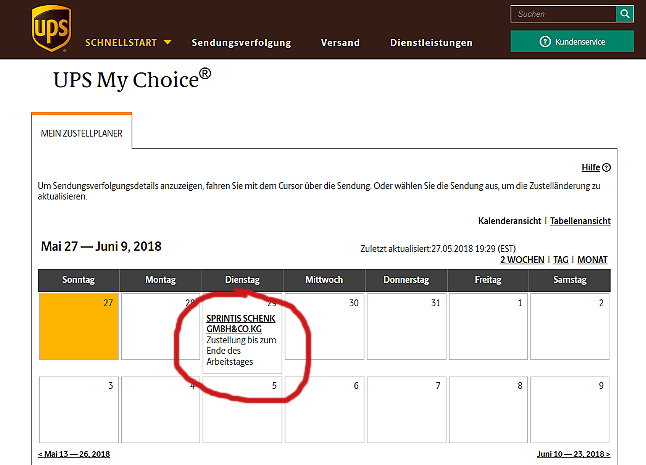
Task: Expand the SCHNELLSTART dropdown arrow
Action: click(167, 42)
